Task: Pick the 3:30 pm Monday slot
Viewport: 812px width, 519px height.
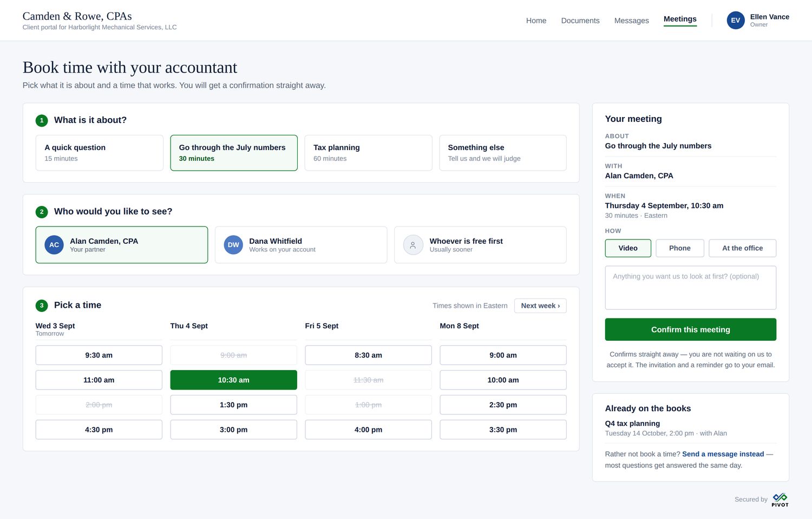Action: tap(503, 430)
